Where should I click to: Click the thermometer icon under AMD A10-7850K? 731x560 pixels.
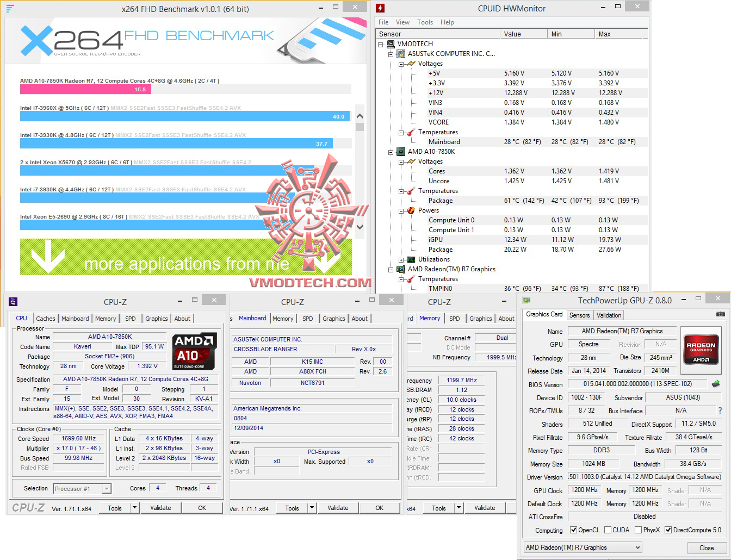[411, 191]
